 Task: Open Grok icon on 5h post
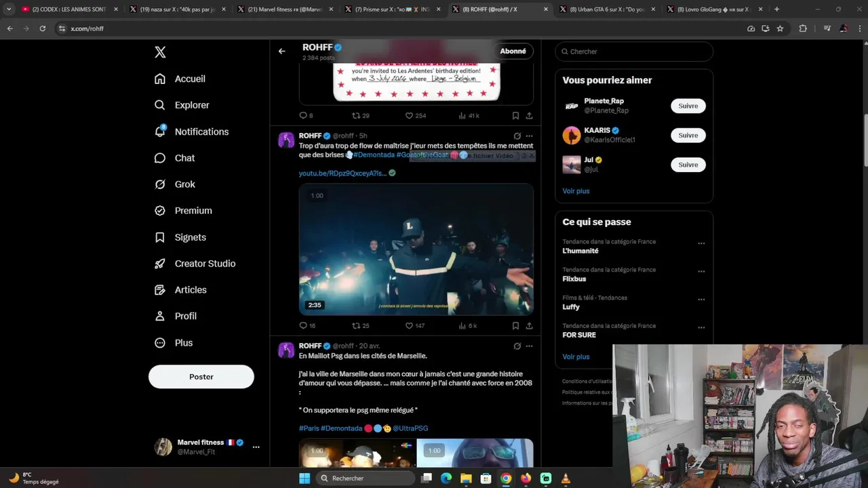pyautogui.click(x=517, y=136)
